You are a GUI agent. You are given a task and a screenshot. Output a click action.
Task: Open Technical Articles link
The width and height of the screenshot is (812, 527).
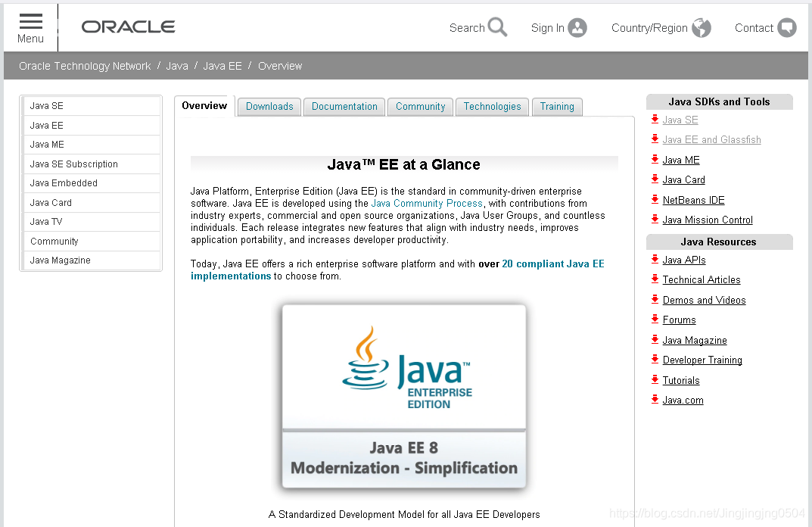pyautogui.click(x=702, y=280)
